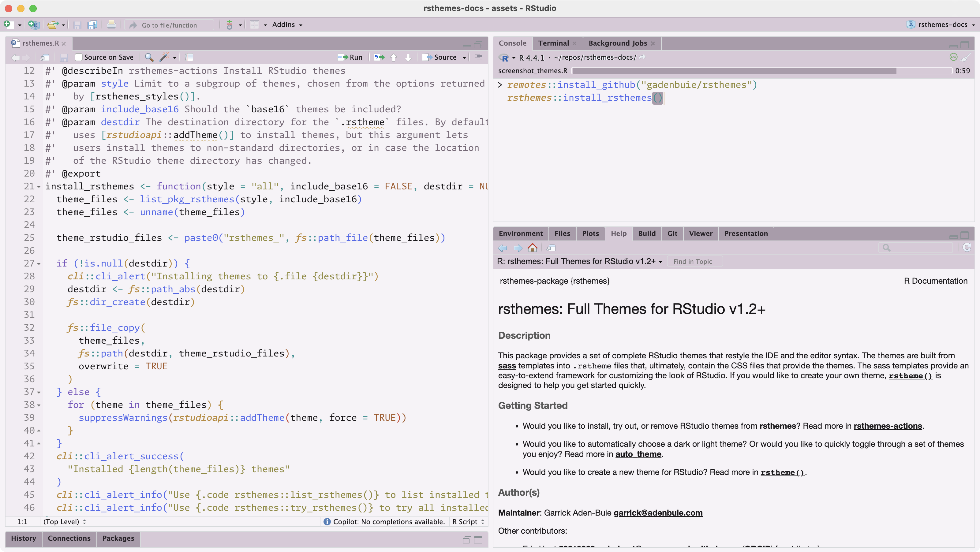Click the Help pane home icon
Viewport: 980px width, 552px height.
pyautogui.click(x=533, y=248)
